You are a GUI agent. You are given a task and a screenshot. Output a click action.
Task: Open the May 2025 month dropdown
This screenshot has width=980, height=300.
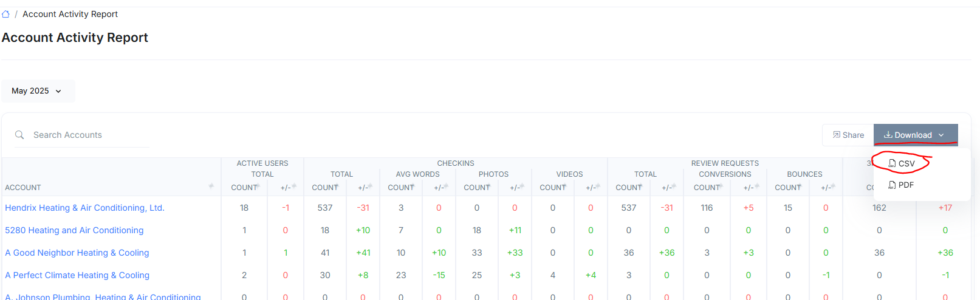37,91
